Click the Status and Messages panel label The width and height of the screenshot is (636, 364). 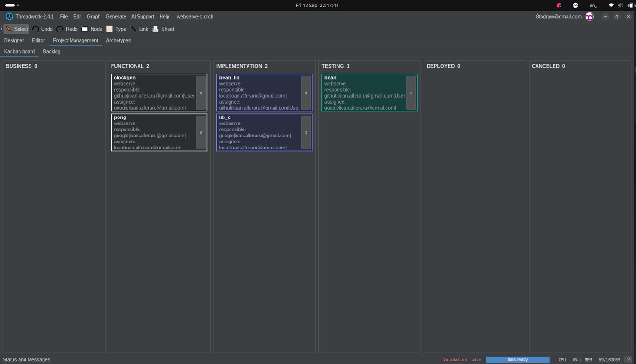[x=26, y=359]
